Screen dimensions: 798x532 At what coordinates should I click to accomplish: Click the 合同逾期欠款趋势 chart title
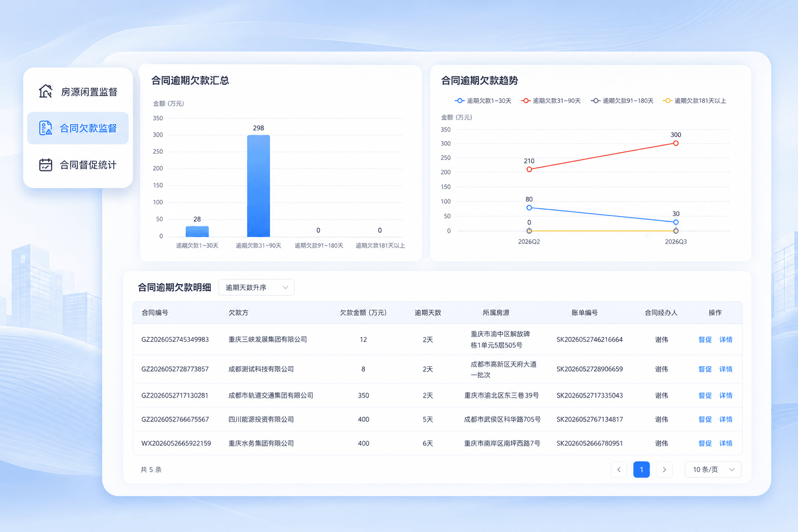[480, 81]
